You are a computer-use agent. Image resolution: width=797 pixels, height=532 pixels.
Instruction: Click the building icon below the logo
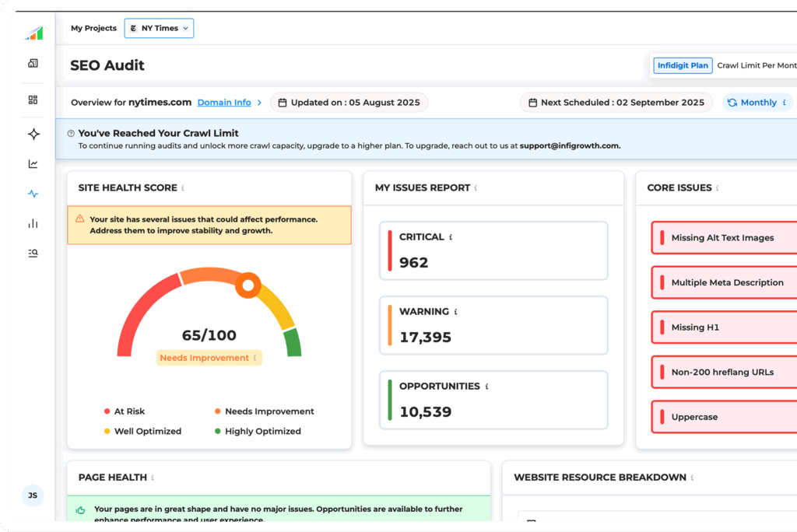(x=33, y=63)
